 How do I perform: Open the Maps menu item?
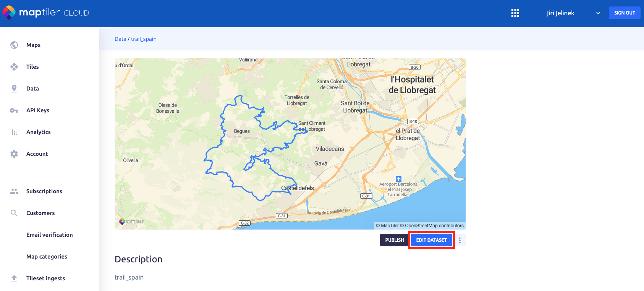(x=33, y=45)
